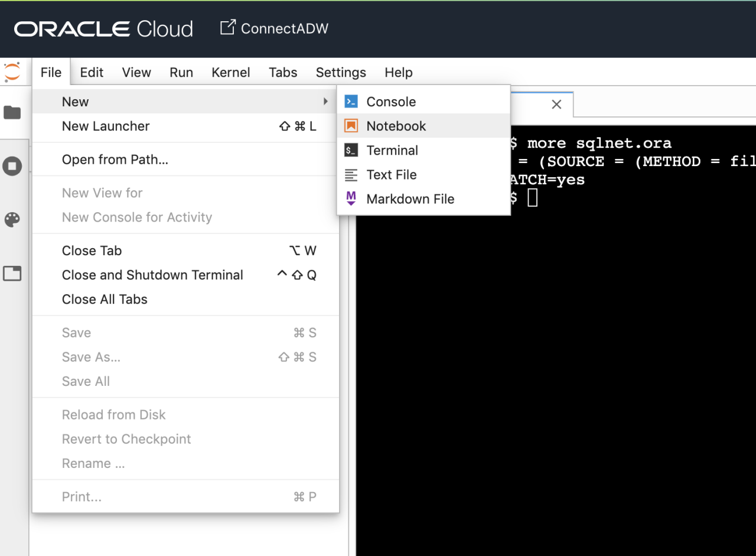Click the terminal cursor prompt box

(x=533, y=198)
